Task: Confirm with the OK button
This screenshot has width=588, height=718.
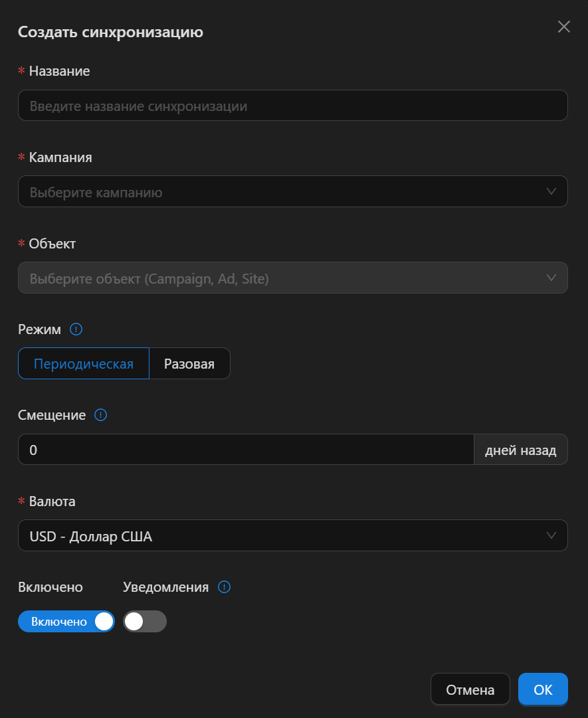Action: [543, 689]
